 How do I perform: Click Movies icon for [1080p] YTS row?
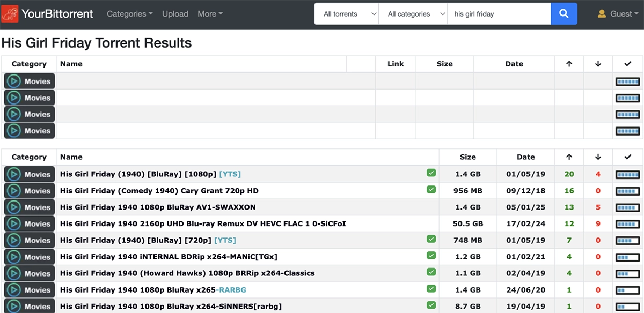coord(30,174)
